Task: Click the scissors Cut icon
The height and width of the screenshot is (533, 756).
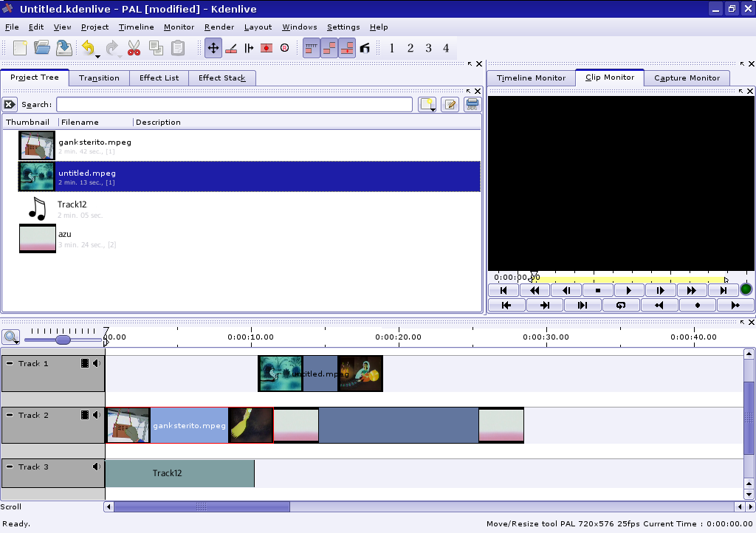Action: (134, 49)
